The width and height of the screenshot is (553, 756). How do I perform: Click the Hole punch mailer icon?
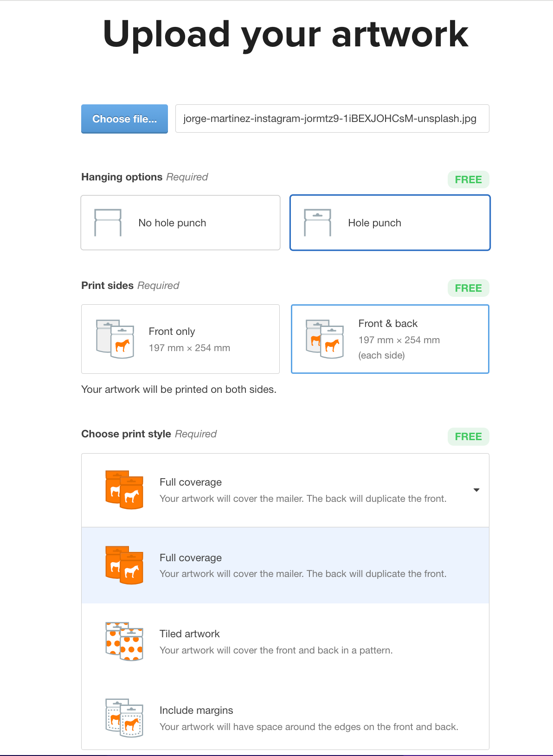coord(317,223)
